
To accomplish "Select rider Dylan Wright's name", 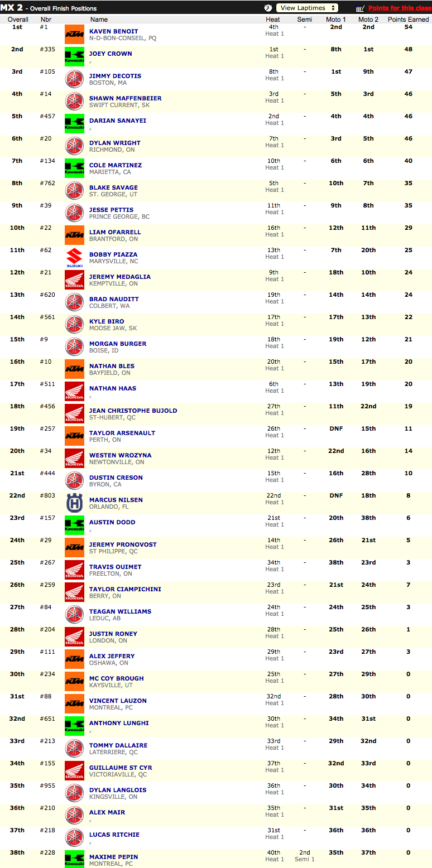I will 115,143.
